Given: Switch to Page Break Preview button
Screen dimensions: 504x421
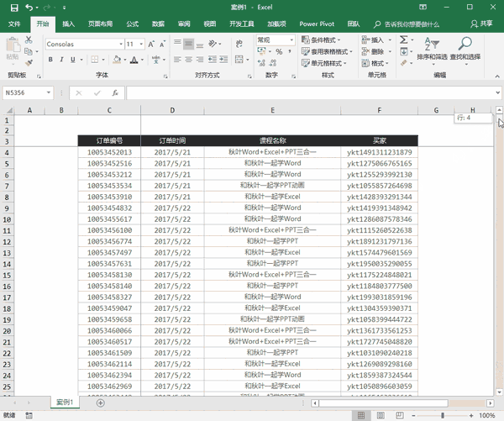Looking at the screenshot, I should pyautogui.click(x=400, y=415).
